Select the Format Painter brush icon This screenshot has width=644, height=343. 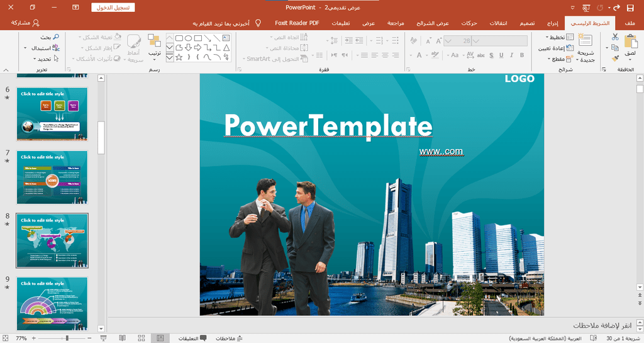tap(615, 59)
